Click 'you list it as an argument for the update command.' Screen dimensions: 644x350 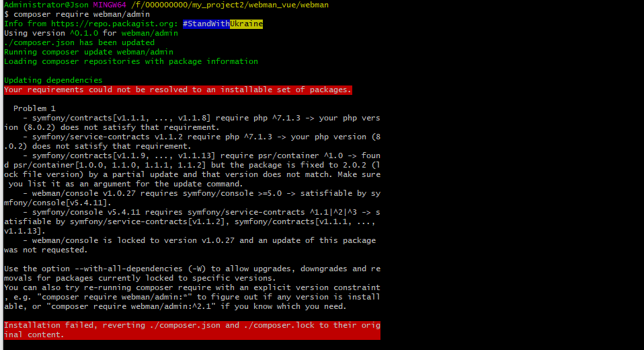pyautogui.click(x=126, y=184)
